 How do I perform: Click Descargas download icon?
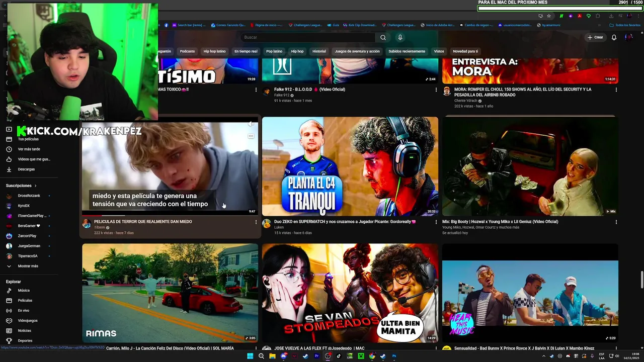9,169
